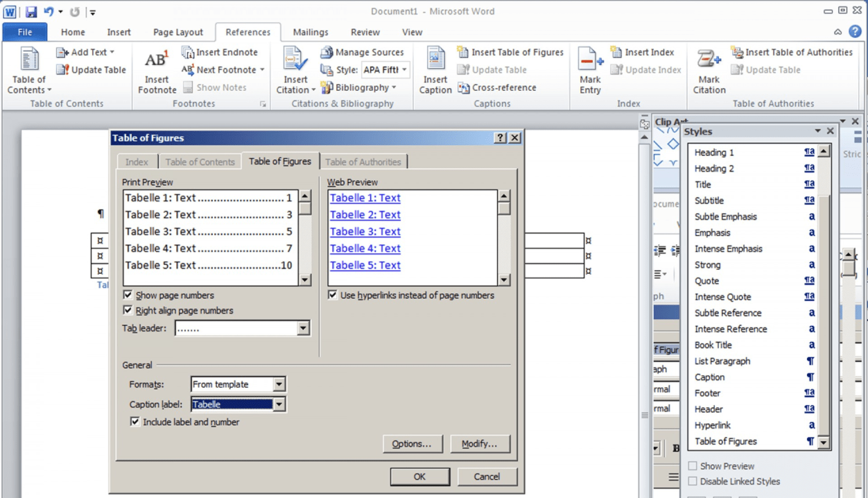Click Insert Table of Authorities
The height and width of the screenshot is (498, 868).
point(792,52)
